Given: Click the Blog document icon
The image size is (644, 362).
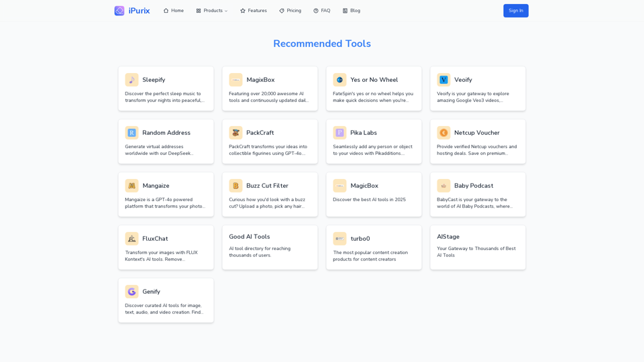Looking at the screenshot, I should pyautogui.click(x=345, y=11).
